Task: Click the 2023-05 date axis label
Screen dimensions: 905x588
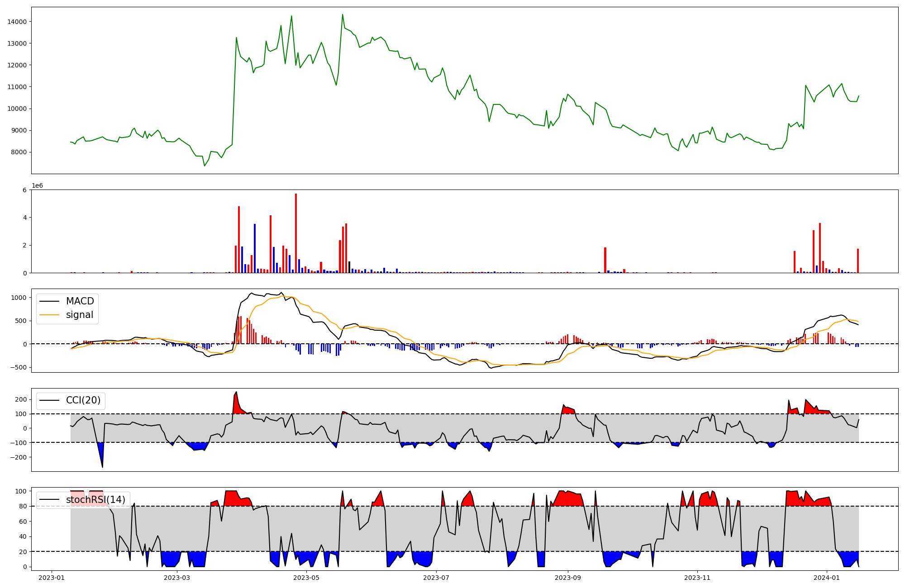Action: [x=306, y=577]
